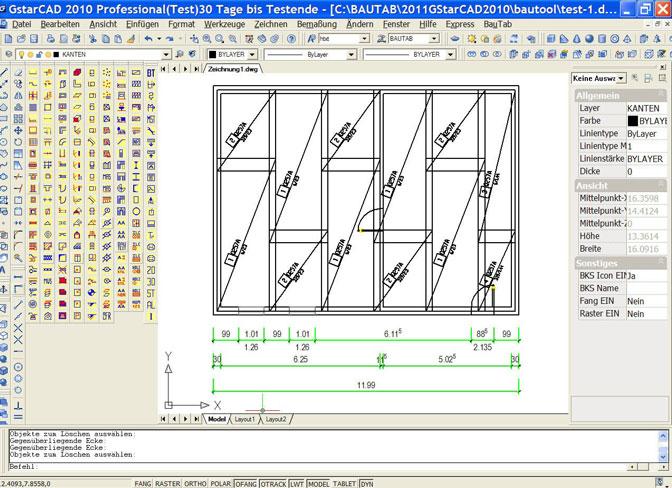Open the ByLayer linetype dropdown
672x488 pixels.
(351, 54)
